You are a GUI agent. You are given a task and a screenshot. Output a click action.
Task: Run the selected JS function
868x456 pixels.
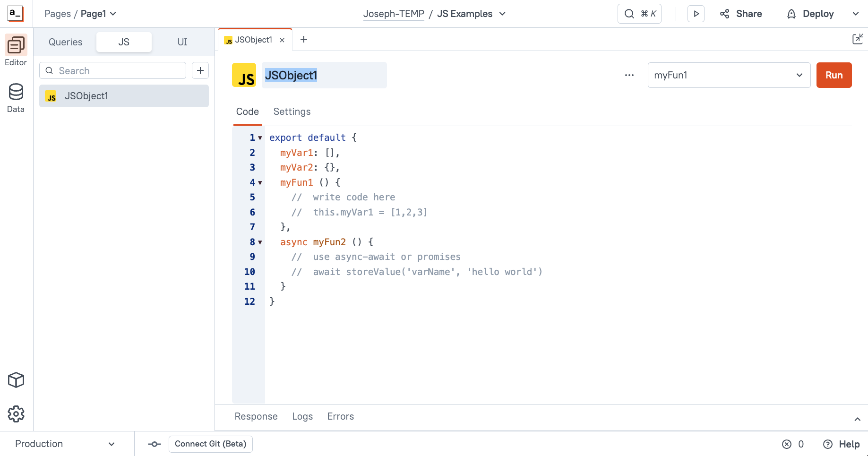834,75
